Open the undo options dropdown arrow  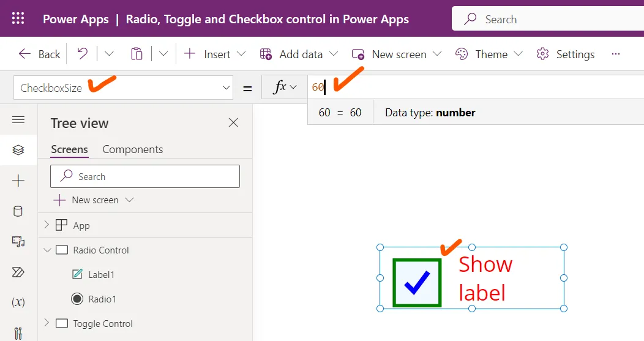click(109, 54)
